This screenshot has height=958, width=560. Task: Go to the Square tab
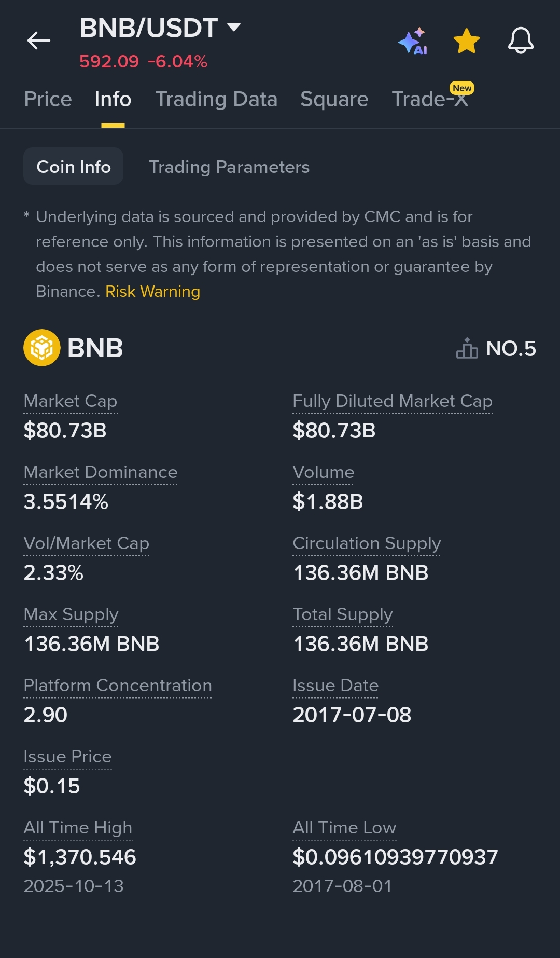[x=334, y=99]
